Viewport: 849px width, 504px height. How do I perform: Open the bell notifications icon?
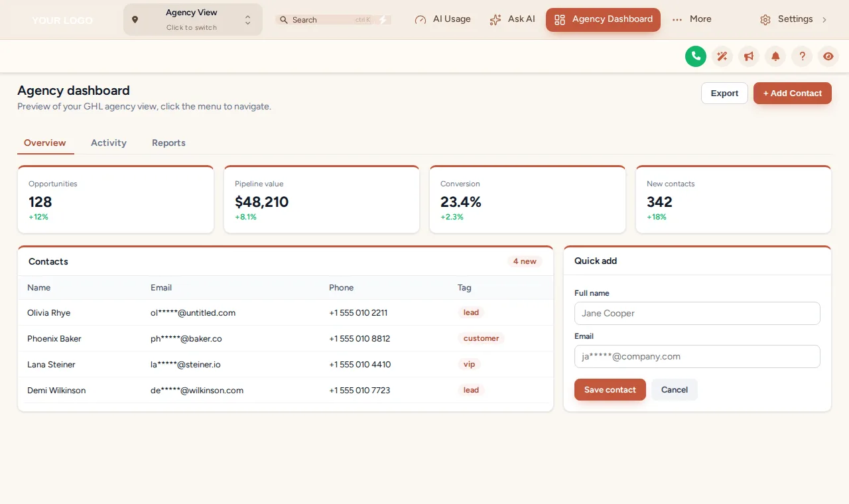point(775,56)
